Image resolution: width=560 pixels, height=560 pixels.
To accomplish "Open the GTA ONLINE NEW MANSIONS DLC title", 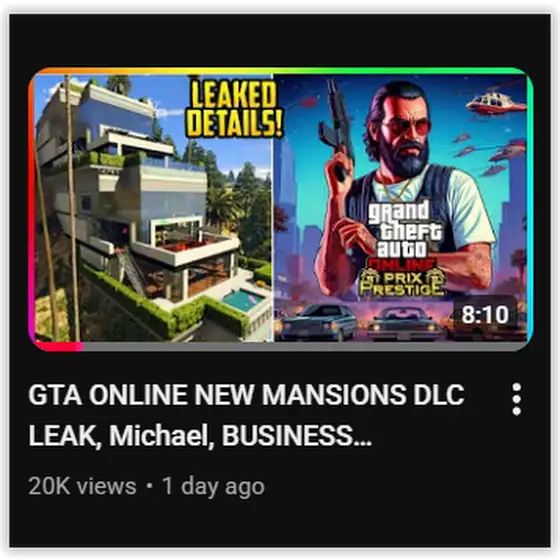I will 246,395.
